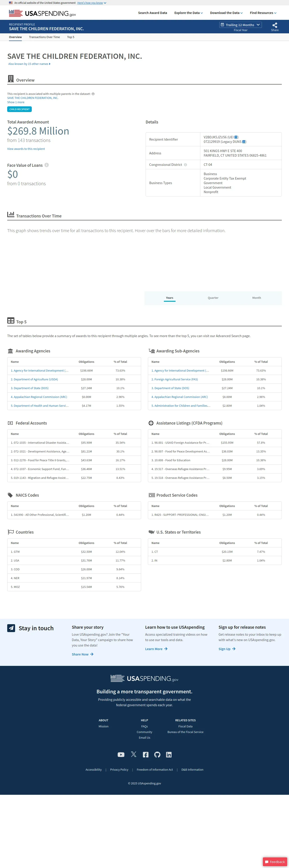The height and width of the screenshot is (868, 289).
Task: Open the Find Resources menu
Action: coord(263,13)
